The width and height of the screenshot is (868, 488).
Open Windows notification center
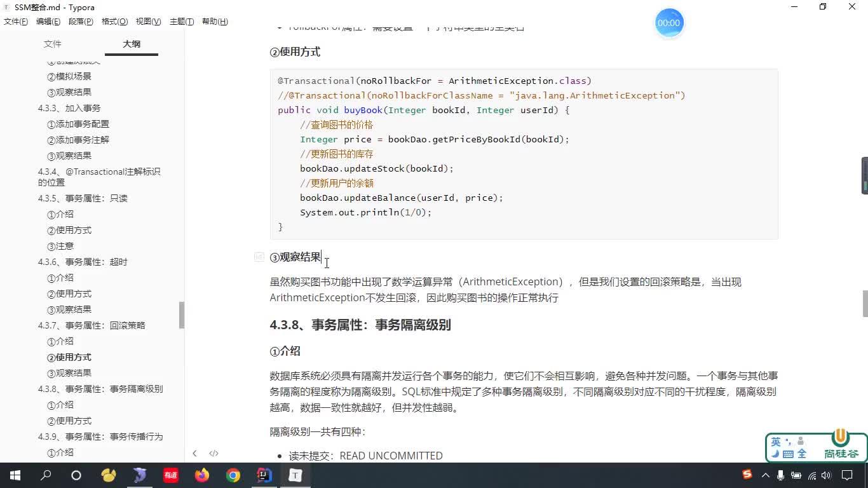847,475
